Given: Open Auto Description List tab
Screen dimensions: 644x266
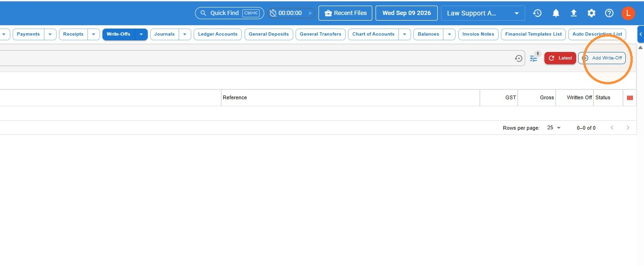Looking at the screenshot, I should click(597, 34).
